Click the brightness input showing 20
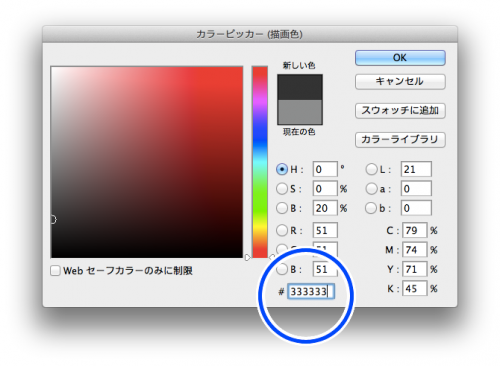 325,208
